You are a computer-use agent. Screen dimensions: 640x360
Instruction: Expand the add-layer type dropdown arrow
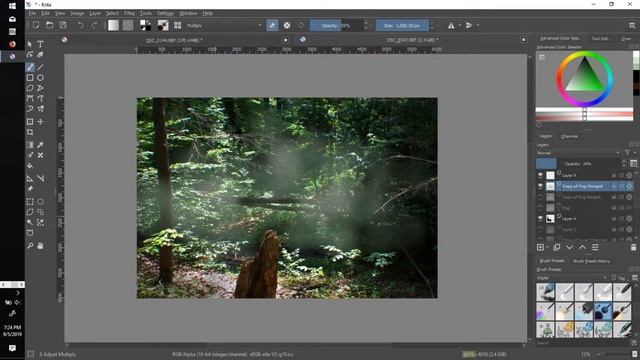(x=547, y=247)
